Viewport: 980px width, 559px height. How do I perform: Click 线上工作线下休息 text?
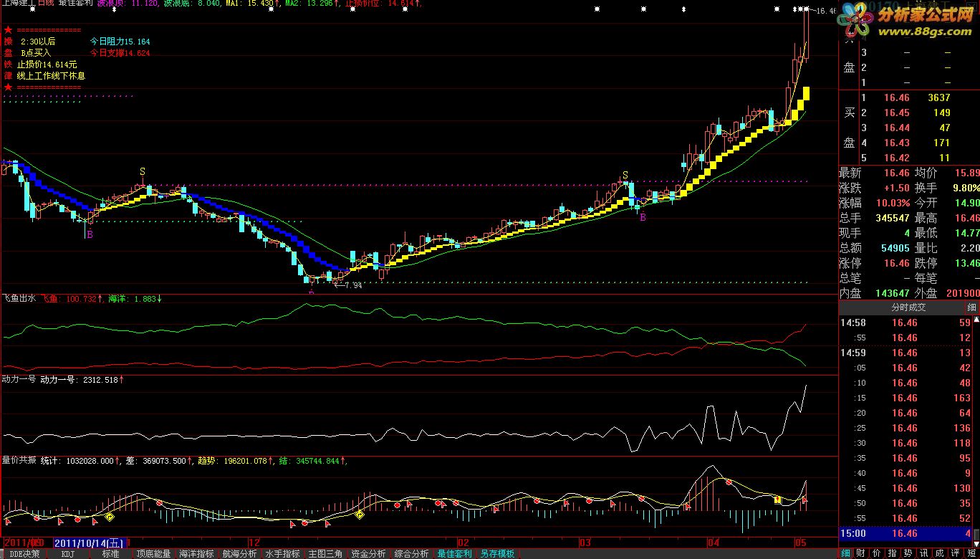pos(52,75)
